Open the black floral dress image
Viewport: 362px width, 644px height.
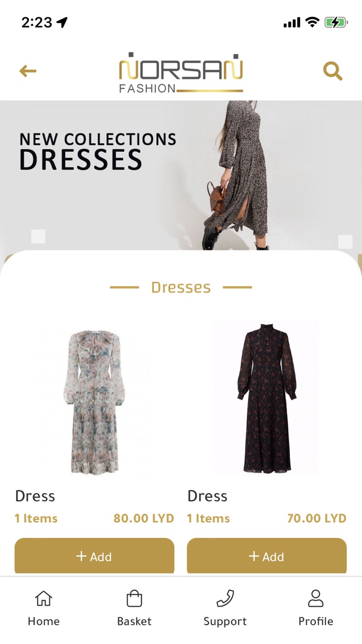266,398
